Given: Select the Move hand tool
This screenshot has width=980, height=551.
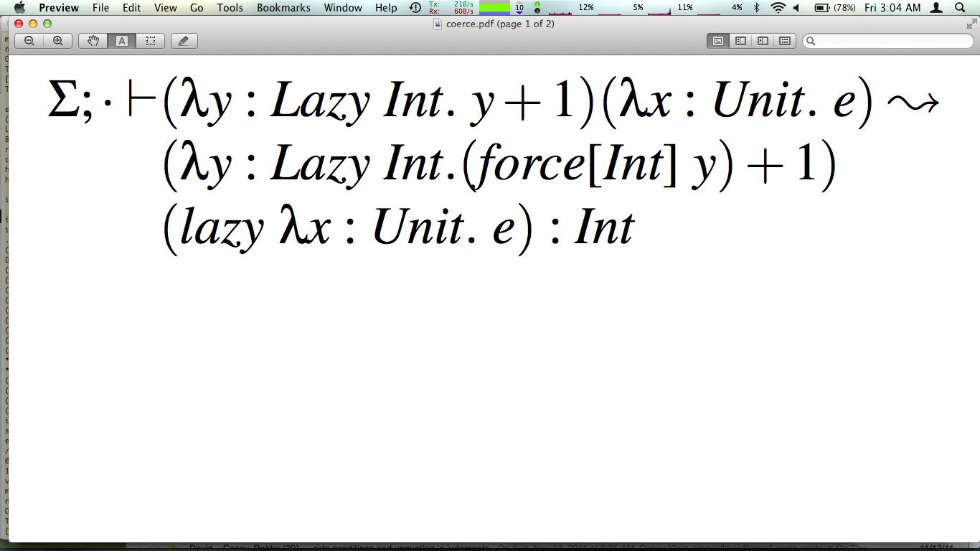Looking at the screenshot, I should point(93,41).
